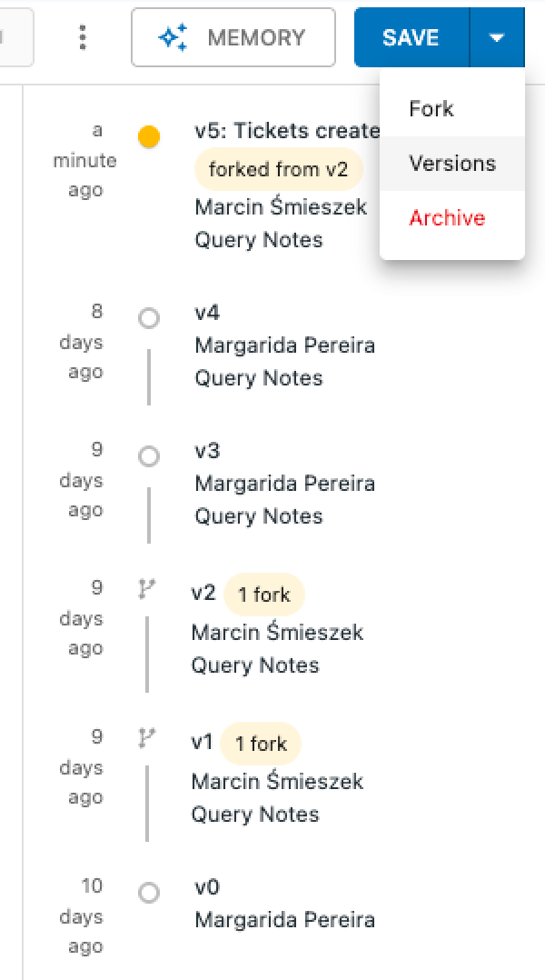Click the three-dot more options icon
545x980 pixels.
(x=83, y=37)
